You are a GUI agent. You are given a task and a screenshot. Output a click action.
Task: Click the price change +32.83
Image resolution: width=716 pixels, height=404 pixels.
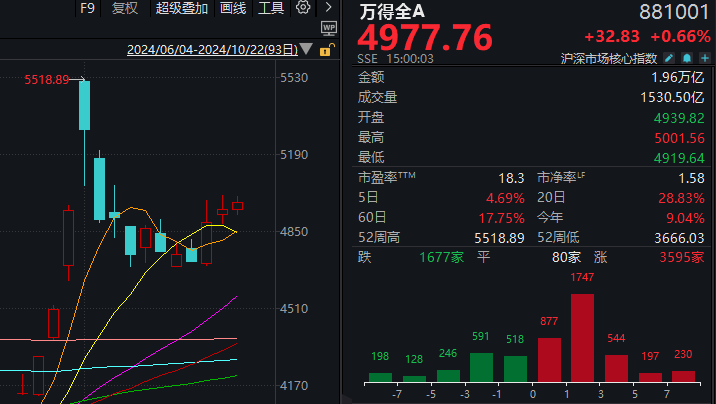pyautogui.click(x=612, y=37)
